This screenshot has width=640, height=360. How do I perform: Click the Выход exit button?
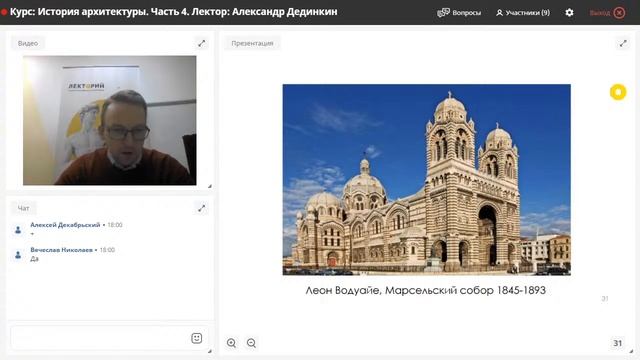[x=607, y=13]
